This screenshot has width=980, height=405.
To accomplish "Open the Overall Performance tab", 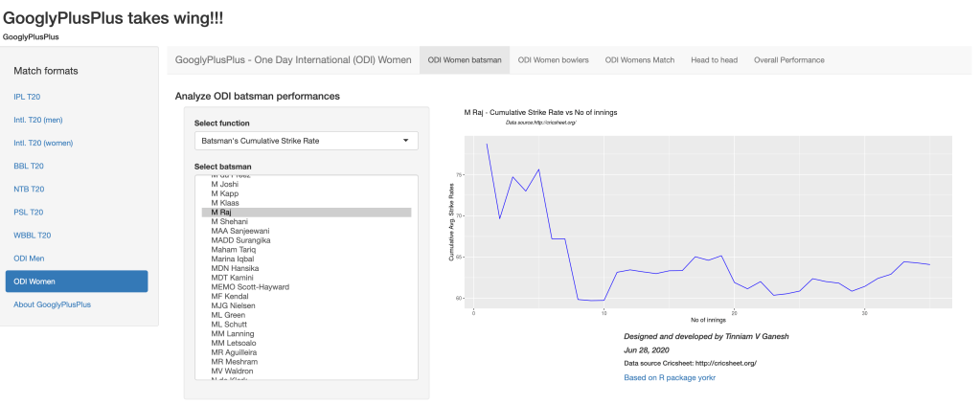I will click(788, 59).
